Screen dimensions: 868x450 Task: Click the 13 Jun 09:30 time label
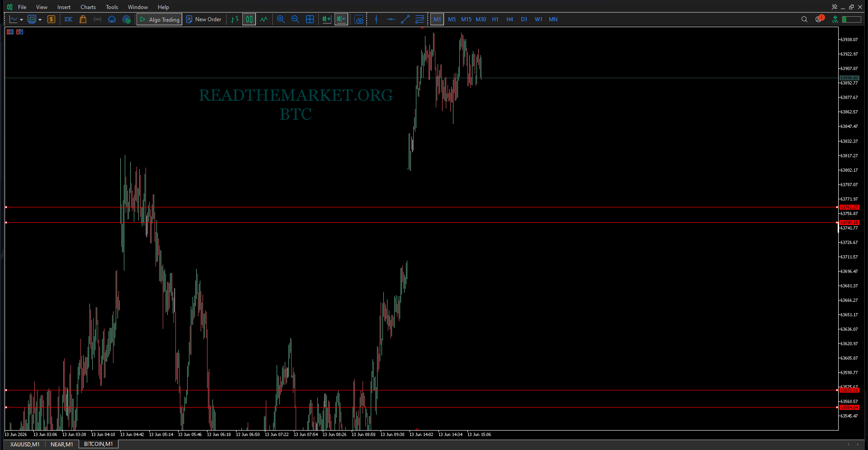392,435
